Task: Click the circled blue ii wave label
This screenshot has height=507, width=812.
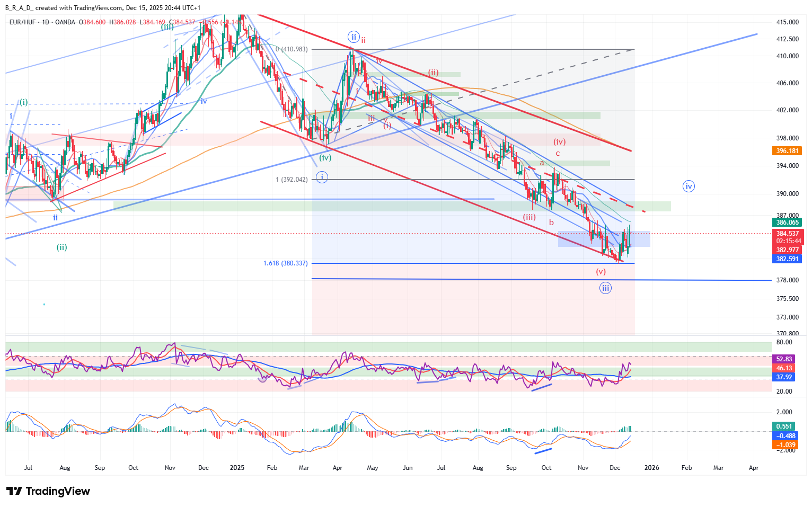Action: pyautogui.click(x=354, y=37)
